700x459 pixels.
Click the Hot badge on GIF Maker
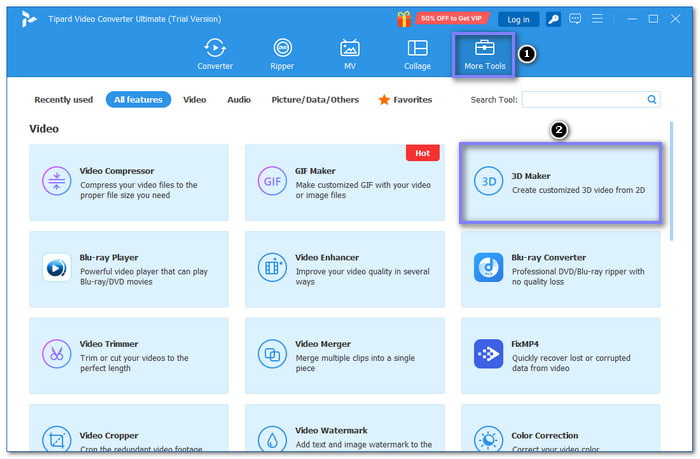pyautogui.click(x=422, y=153)
